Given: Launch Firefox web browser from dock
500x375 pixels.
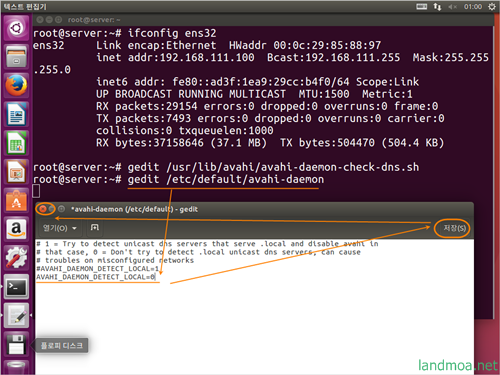Looking at the screenshot, I should (16, 85).
